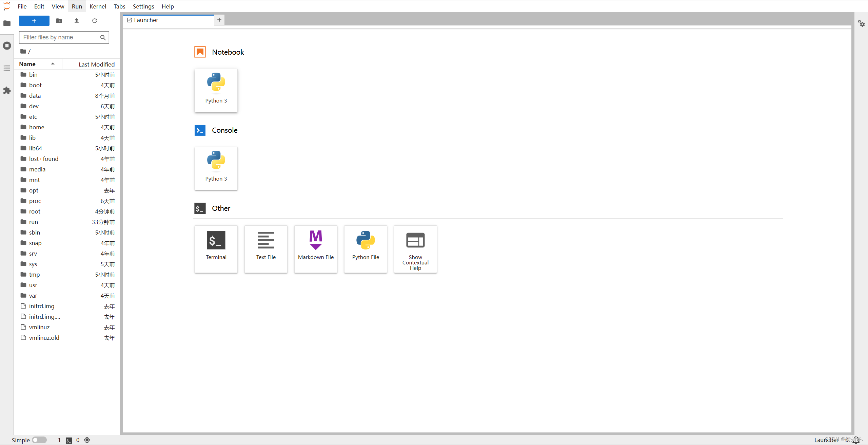
Task: Click the blue new launcher button
Action: [34, 21]
